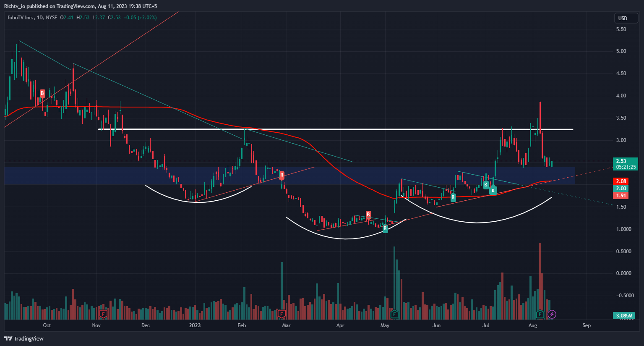Image resolution: width=644 pixels, height=346 pixels.
Task: Click the Feb label on the time axis
Action: (x=242, y=325)
